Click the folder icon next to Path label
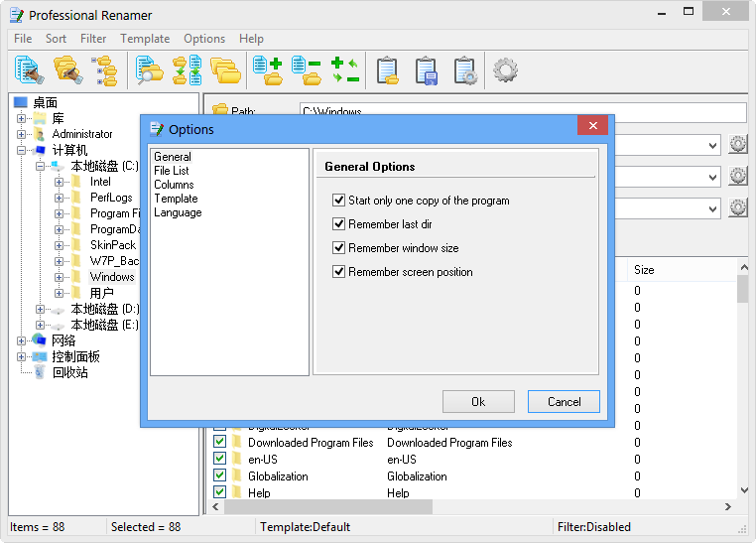 (220, 110)
